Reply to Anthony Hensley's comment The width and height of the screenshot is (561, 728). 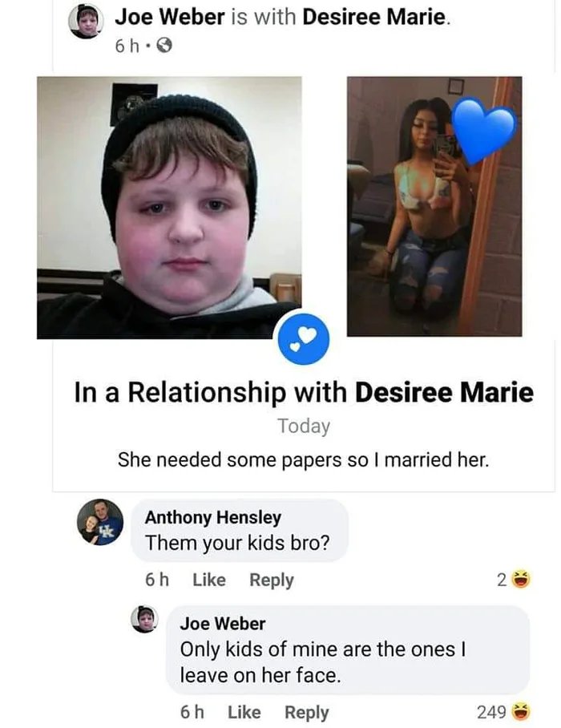(272, 580)
